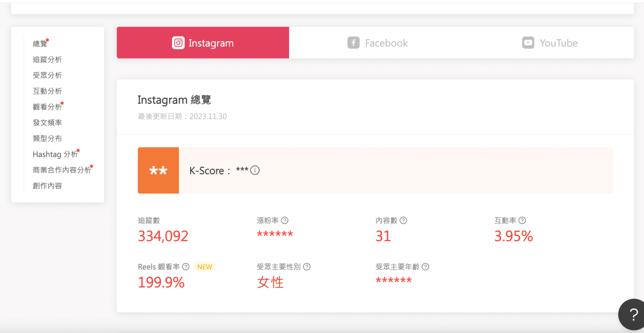Select 總覽 in the sidebar

(x=40, y=44)
